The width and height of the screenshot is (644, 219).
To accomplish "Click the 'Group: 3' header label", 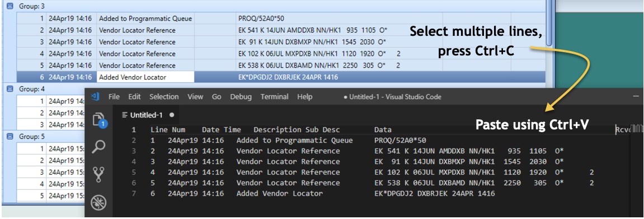I will [32, 7].
